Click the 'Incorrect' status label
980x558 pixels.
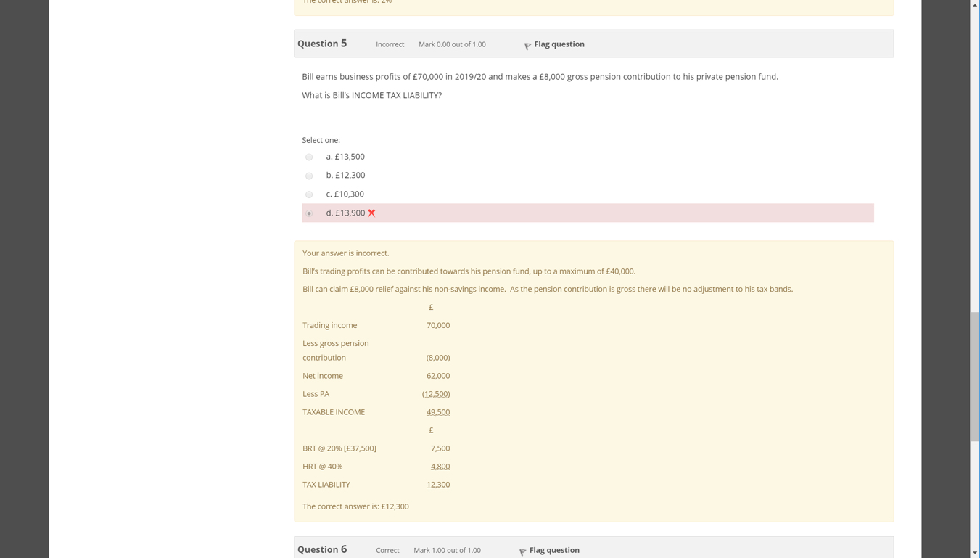(x=390, y=44)
